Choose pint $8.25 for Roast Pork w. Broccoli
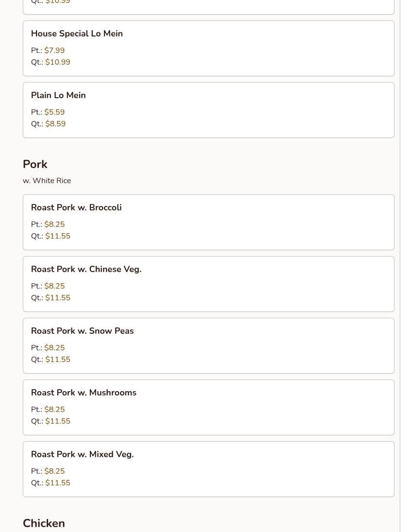 click(54, 224)
